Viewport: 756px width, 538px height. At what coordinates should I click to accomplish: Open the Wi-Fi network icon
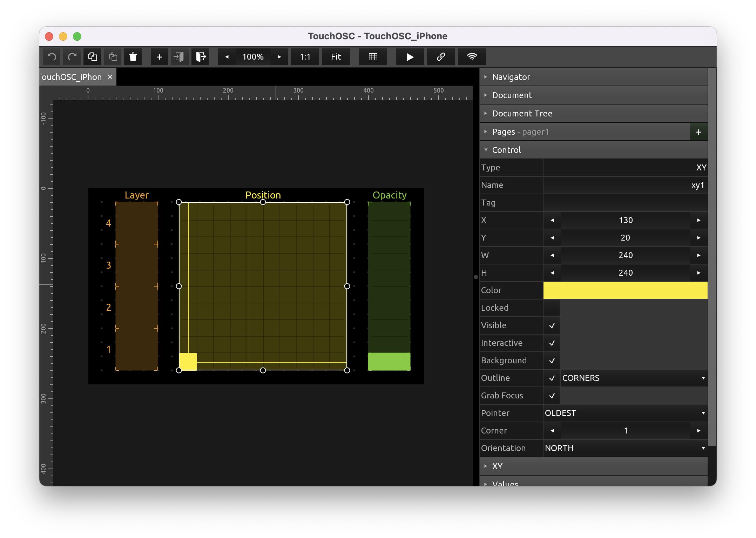(x=472, y=57)
